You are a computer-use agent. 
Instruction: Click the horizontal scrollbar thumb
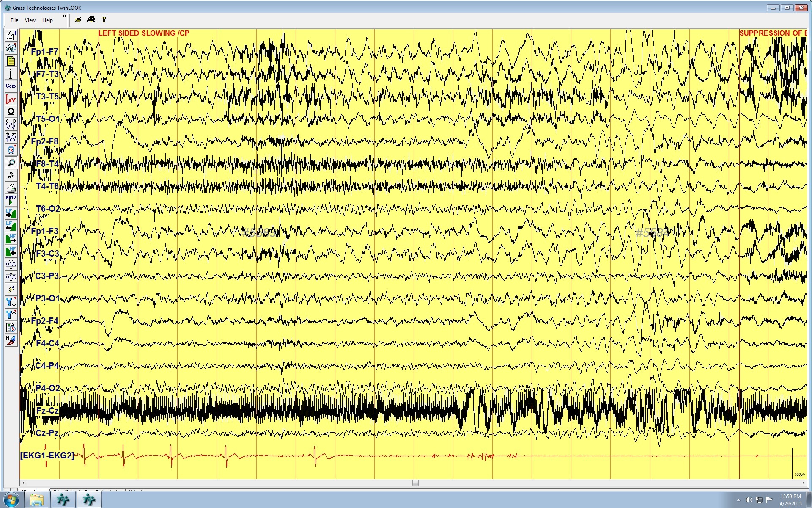coord(415,483)
